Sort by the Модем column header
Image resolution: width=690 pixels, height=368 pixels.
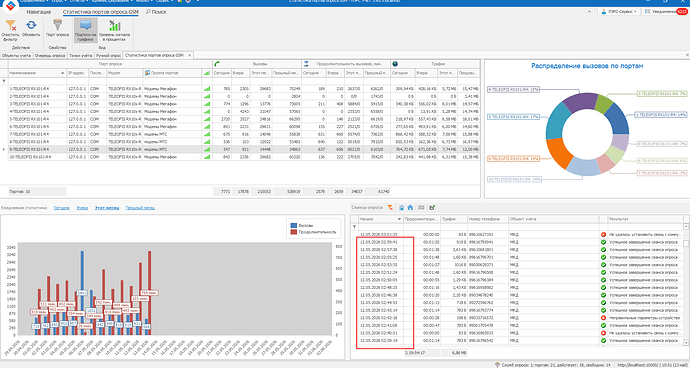125,73
